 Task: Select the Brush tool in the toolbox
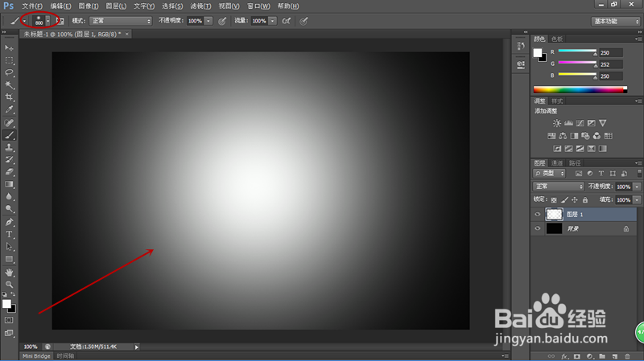coord(9,135)
